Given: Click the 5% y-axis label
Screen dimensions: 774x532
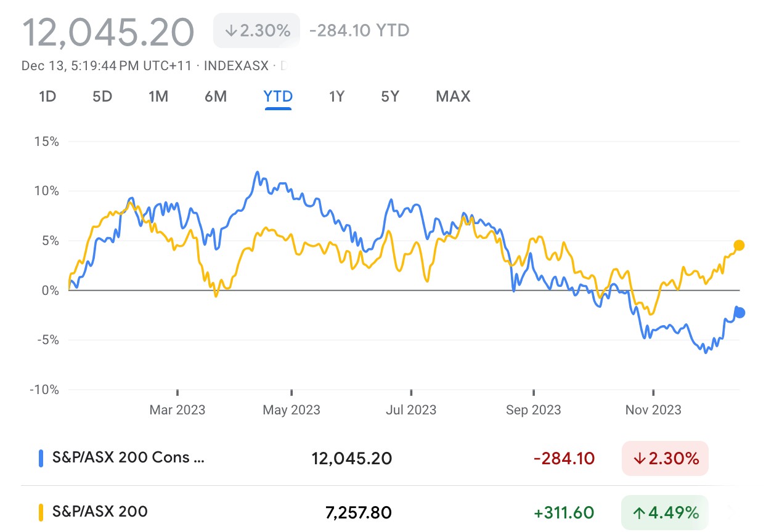Looking at the screenshot, I should coord(51,241).
